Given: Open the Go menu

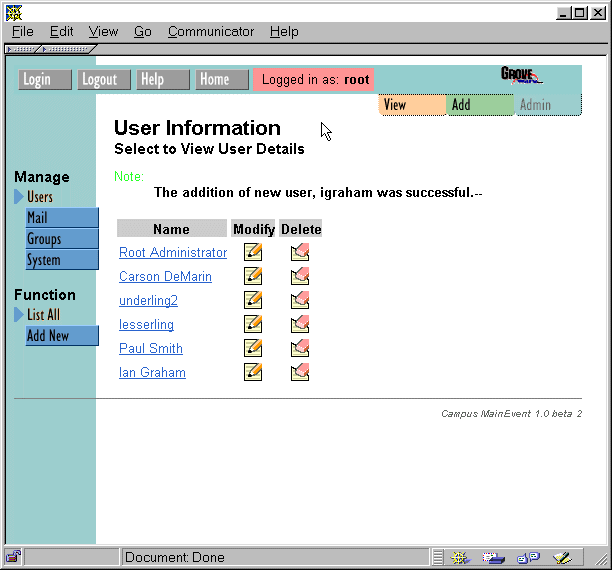Looking at the screenshot, I should (x=143, y=32).
